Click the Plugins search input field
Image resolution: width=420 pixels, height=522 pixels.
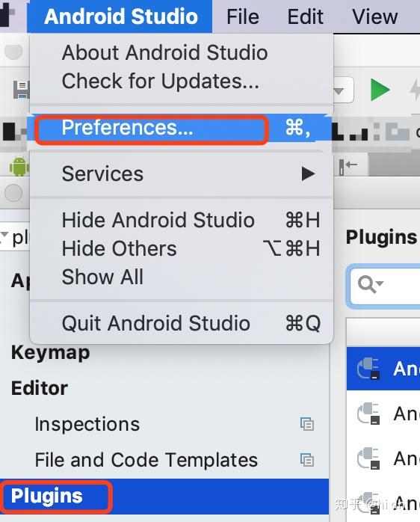(385, 285)
